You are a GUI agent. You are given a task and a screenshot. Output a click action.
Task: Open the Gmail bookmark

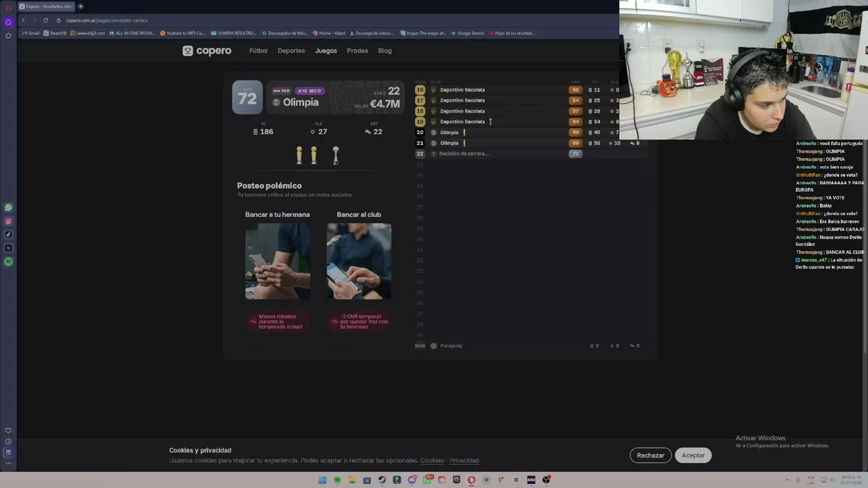[x=31, y=33]
